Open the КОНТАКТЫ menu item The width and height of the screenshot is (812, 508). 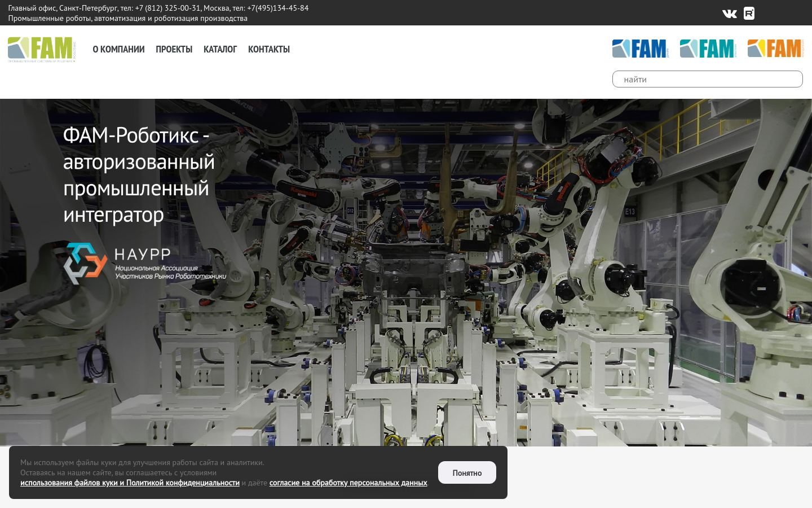(269, 49)
